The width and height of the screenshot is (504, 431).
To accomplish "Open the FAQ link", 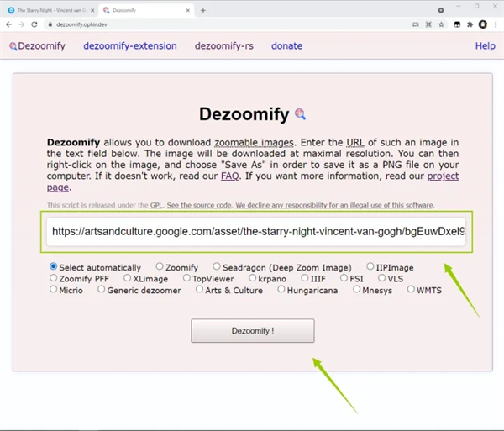I will 230,176.
